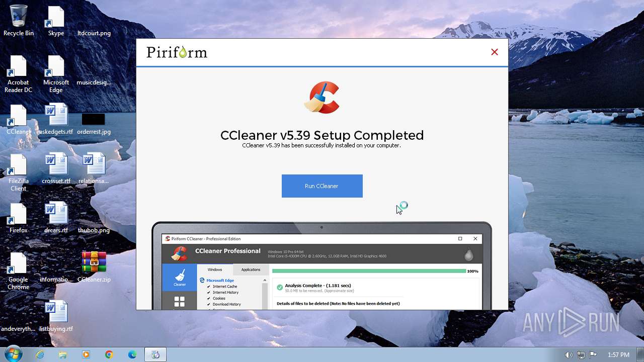Select the thubob.png file on desktop
644x362 pixels.
point(94,230)
